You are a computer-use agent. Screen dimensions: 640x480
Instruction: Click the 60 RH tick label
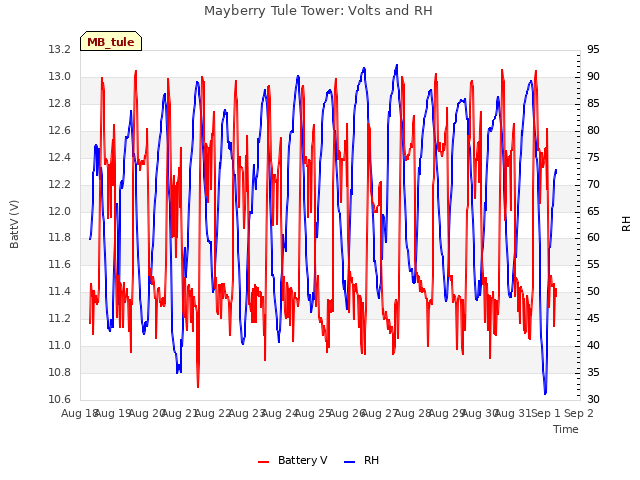tap(593, 238)
